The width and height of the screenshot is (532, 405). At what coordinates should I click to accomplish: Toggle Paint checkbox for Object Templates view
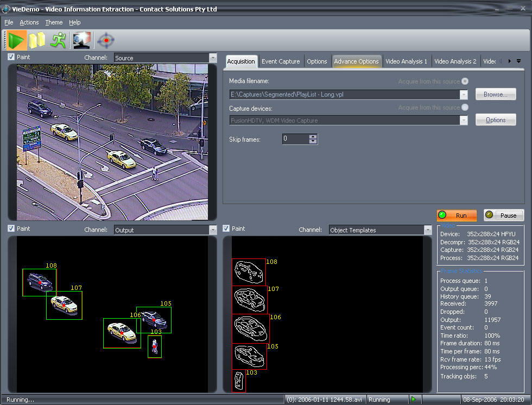[x=226, y=229]
